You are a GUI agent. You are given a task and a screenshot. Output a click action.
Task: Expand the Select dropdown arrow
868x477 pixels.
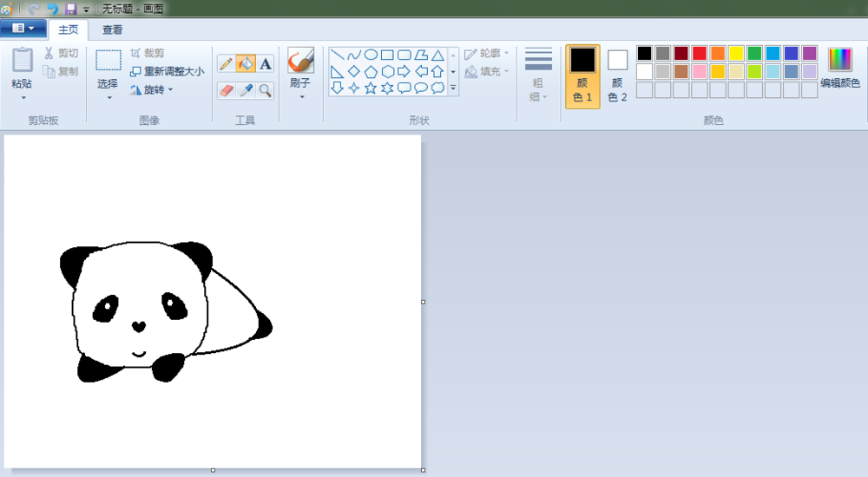point(109,98)
